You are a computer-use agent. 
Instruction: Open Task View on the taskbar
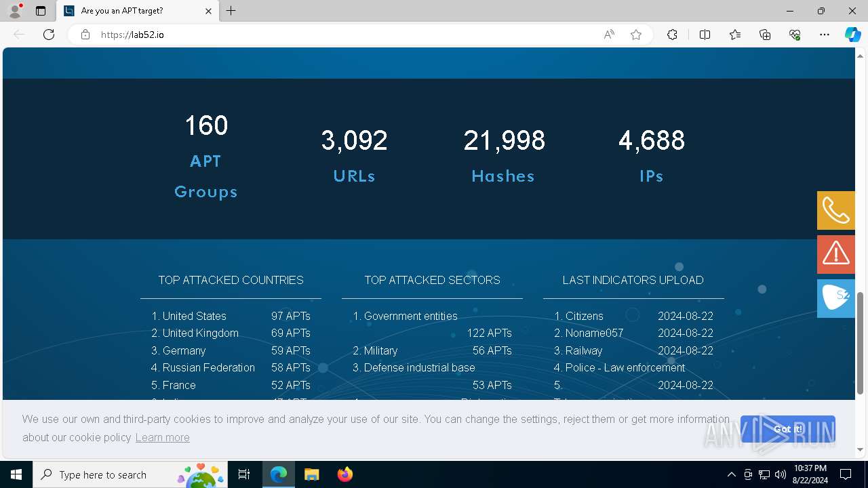tap(244, 474)
